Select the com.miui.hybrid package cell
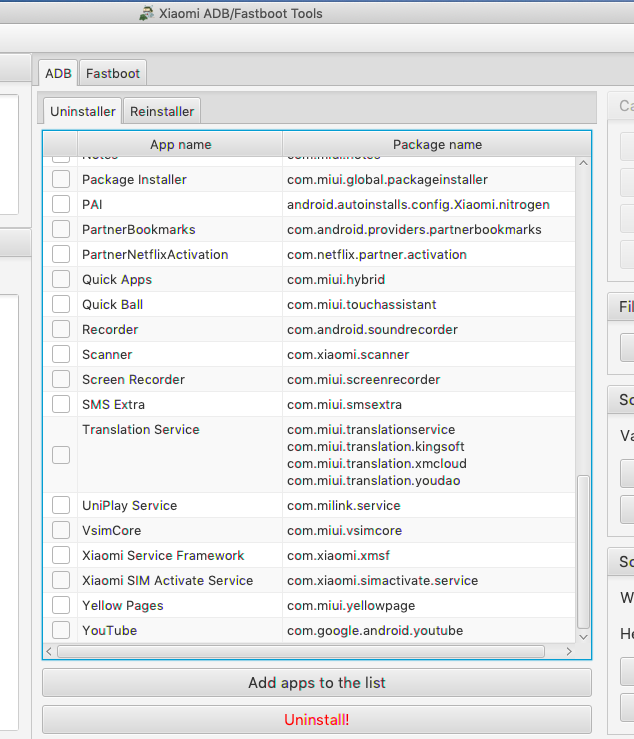The height and width of the screenshot is (739, 634). (428, 279)
